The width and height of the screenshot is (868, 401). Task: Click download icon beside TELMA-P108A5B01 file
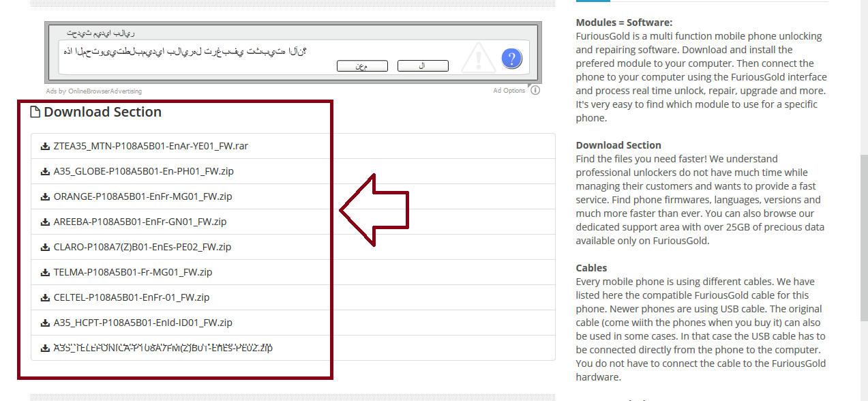45,272
